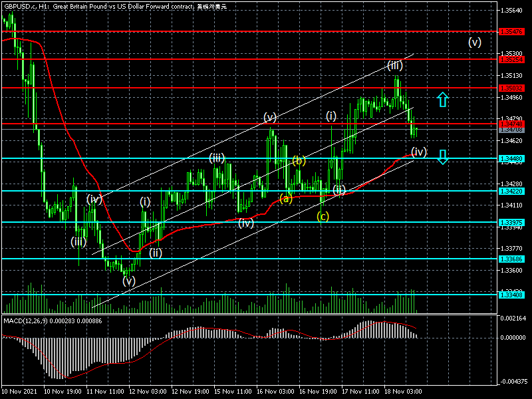The height and width of the screenshot is (399, 532).
Task: Select the (iii) wave label at the chart peak
Action: pyautogui.click(x=395, y=65)
